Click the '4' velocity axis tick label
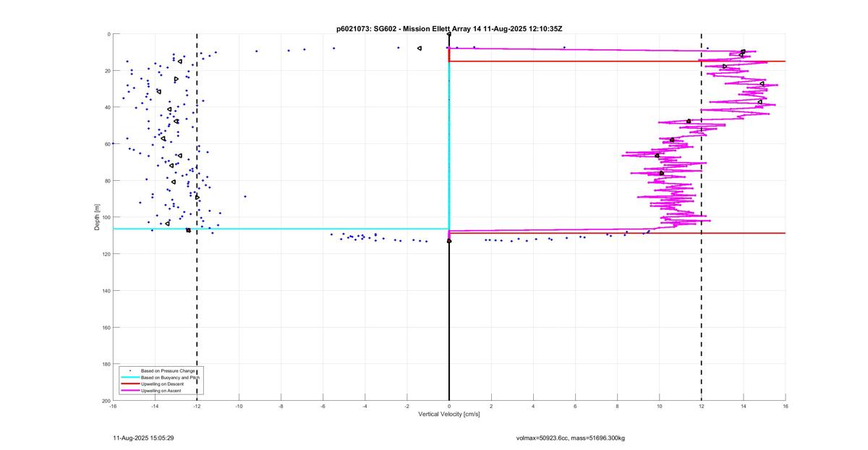Image resolution: width=868 pixels, height=450 pixels. 533,406
